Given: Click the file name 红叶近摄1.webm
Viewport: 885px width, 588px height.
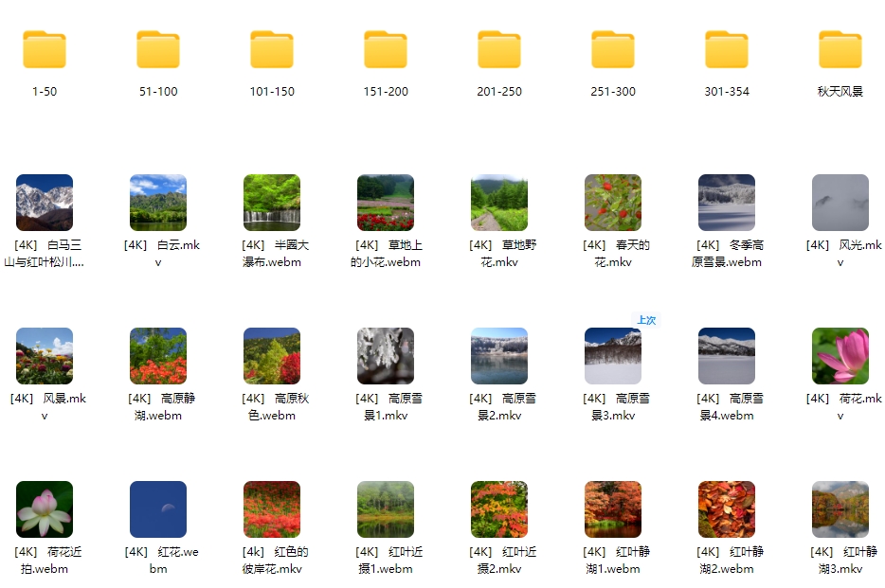Looking at the screenshot, I should (x=388, y=560).
